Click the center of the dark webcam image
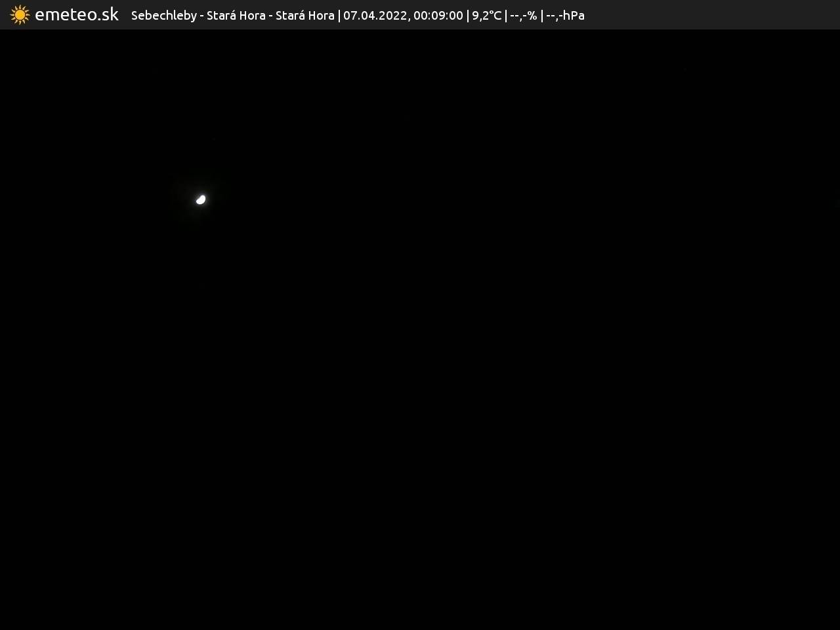 [420, 329]
